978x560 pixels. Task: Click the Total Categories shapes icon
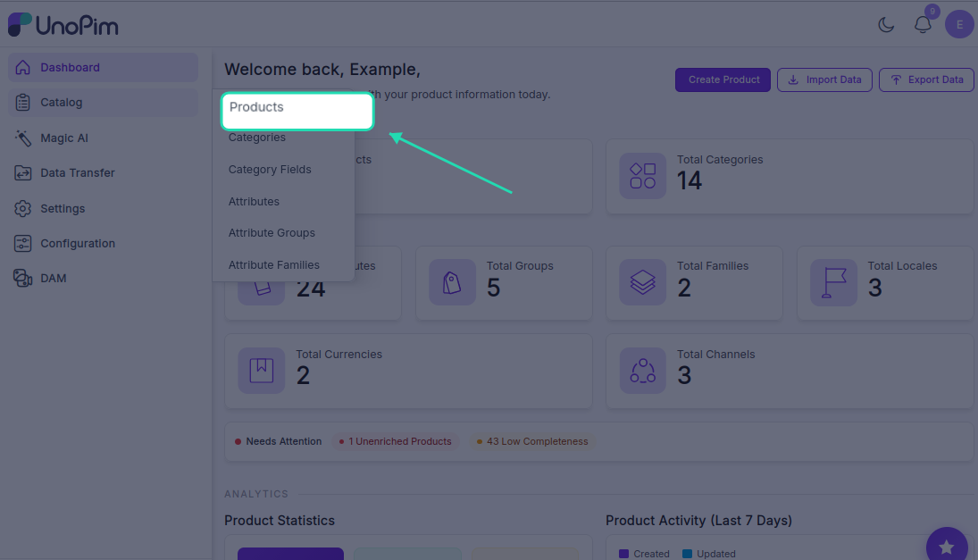coord(642,176)
